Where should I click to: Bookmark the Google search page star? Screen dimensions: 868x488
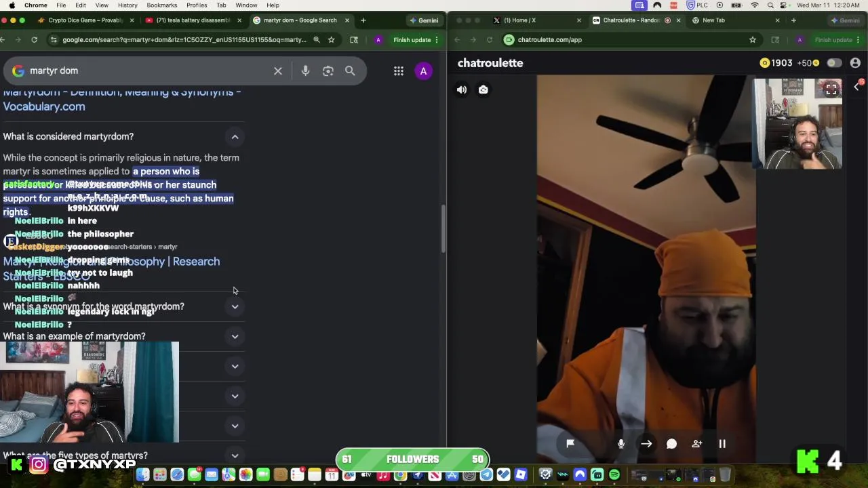click(332, 40)
